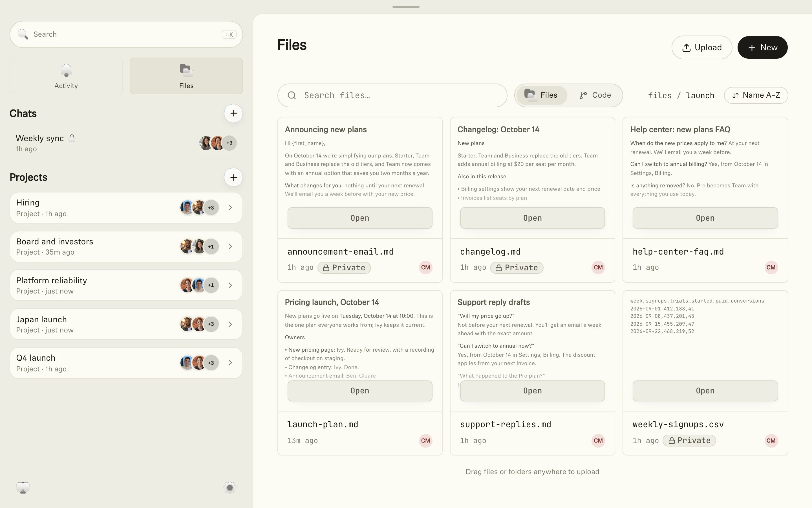The width and height of the screenshot is (812, 508).
Task: Expand Board and investors project chevron
Action: pyautogui.click(x=230, y=247)
